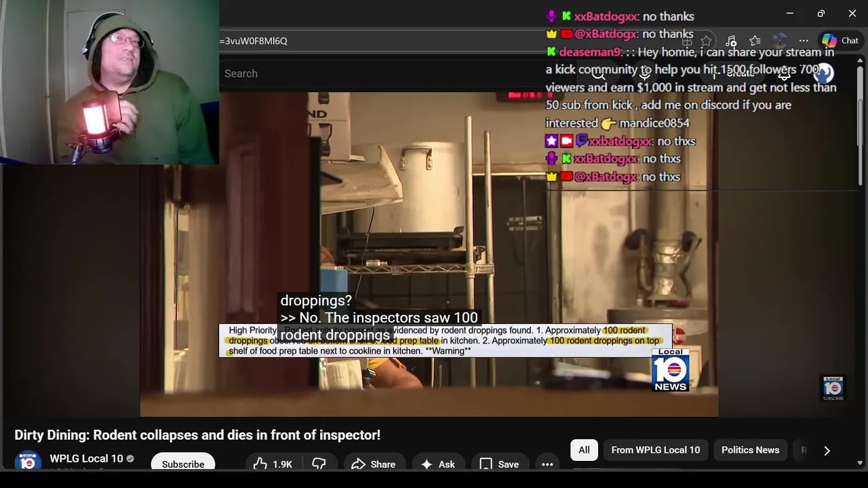Screen dimensions: 868x488
Task: Share the Dirty Dining video
Action: (374, 464)
